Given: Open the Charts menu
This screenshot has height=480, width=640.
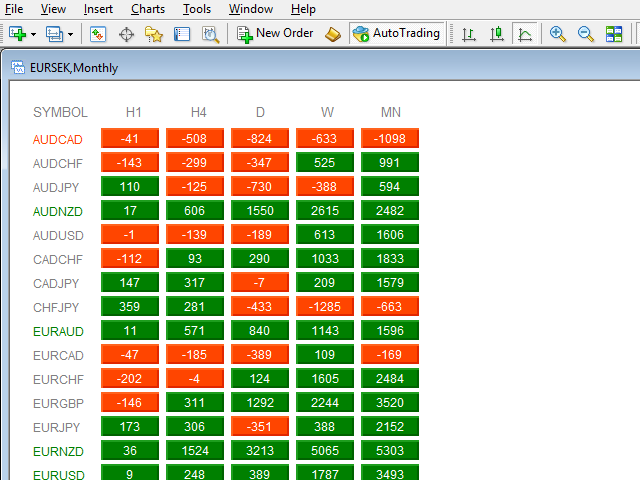Looking at the screenshot, I should point(148,9).
